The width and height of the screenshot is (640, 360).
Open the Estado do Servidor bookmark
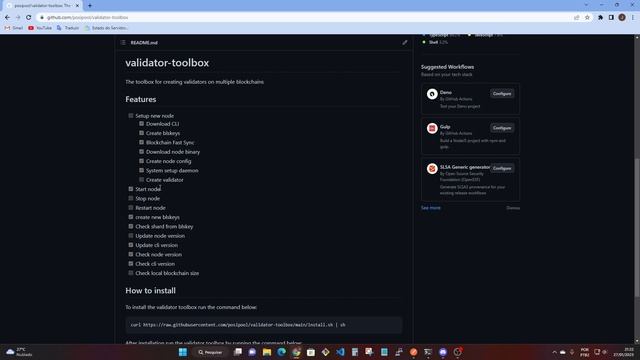(106, 28)
